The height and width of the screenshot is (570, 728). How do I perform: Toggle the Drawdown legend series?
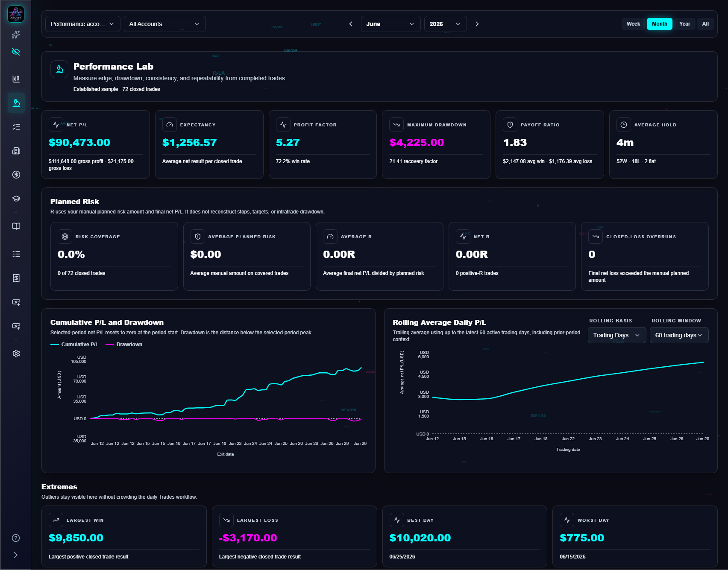[124, 345]
